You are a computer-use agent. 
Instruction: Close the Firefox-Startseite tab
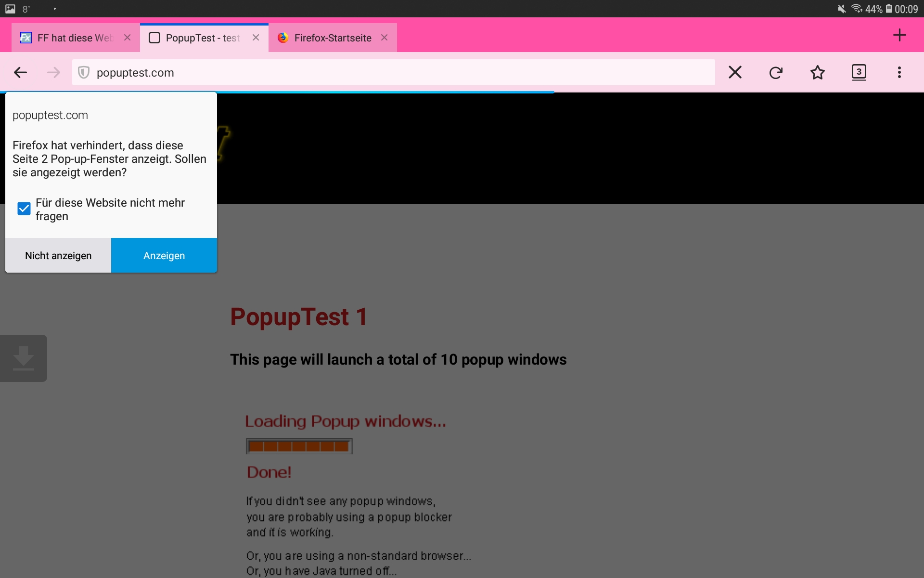pyautogui.click(x=384, y=38)
